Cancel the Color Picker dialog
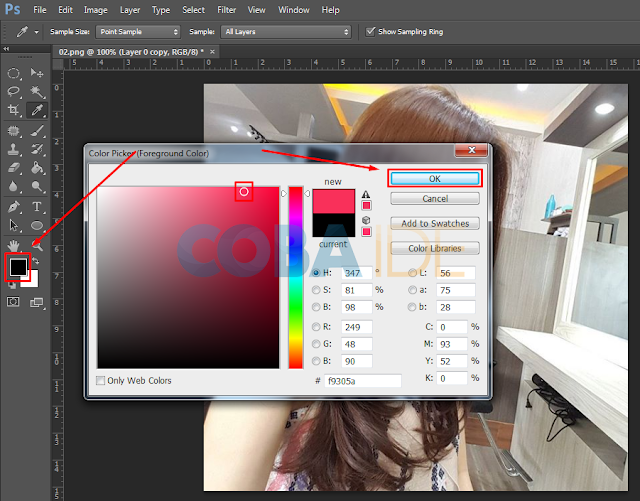The height and width of the screenshot is (501, 640). pos(435,199)
